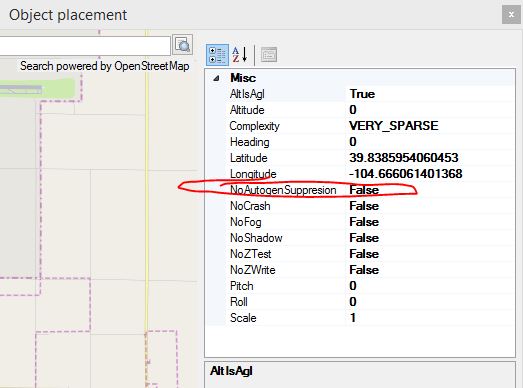523x388 pixels.
Task: Click the True value of AltIsAgl
Action: [362, 94]
